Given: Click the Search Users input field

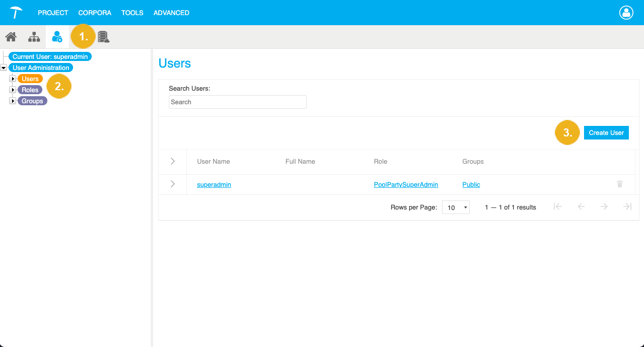Looking at the screenshot, I should tap(237, 102).
